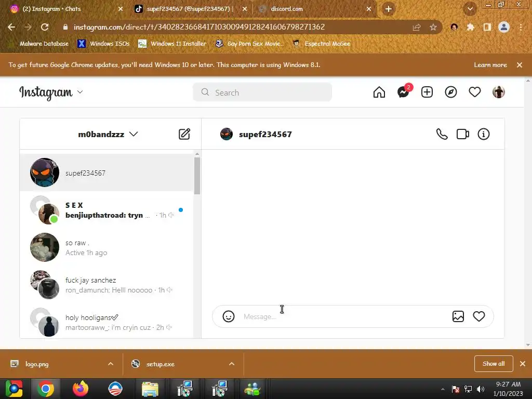Open Chrome profile account icon
532x399 pixels.
[x=504, y=27]
